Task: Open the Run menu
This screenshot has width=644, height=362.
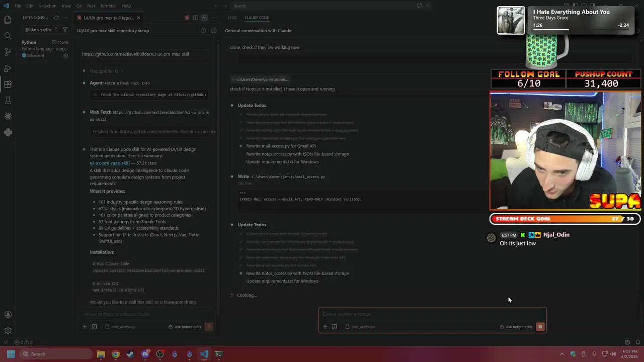Action: (x=91, y=6)
